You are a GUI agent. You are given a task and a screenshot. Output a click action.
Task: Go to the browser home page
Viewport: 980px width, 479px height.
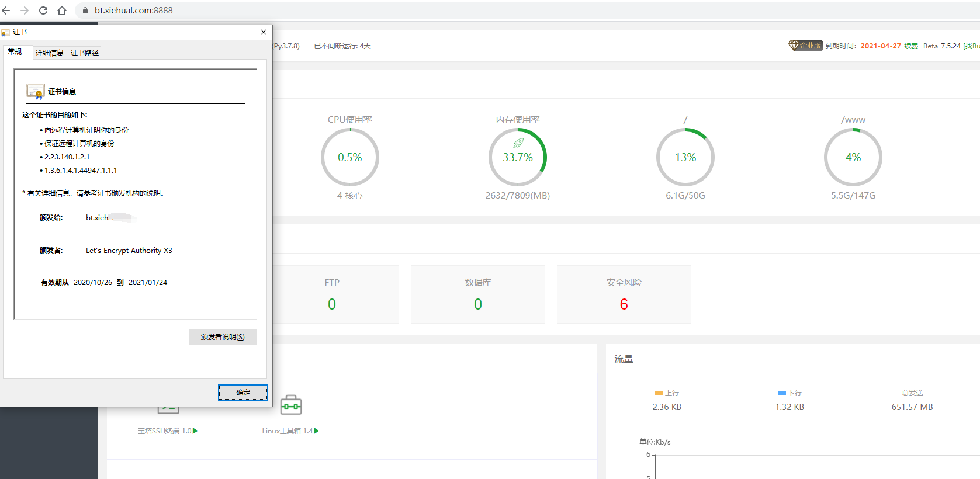[62, 11]
